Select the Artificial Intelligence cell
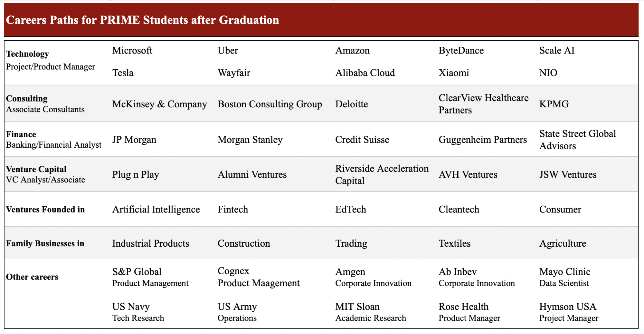644x334 pixels. [156, 209]
